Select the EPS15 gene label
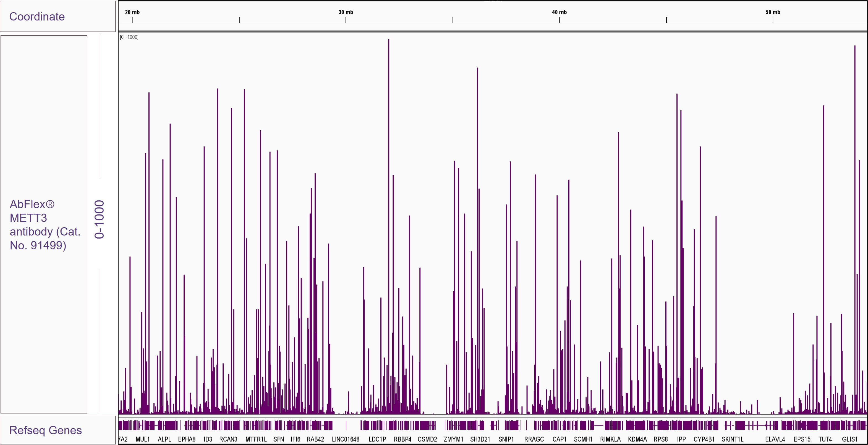 [x=802, y=439]
